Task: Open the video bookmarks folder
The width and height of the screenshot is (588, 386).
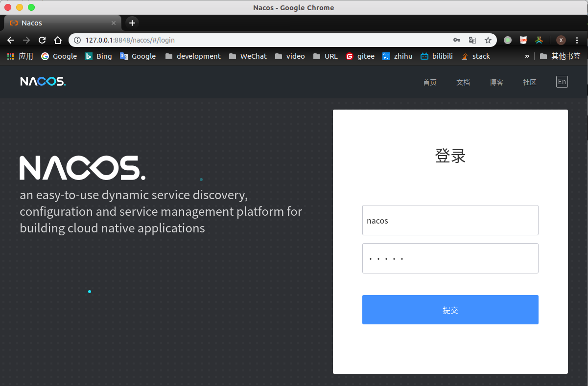Action: click(290, 56)
